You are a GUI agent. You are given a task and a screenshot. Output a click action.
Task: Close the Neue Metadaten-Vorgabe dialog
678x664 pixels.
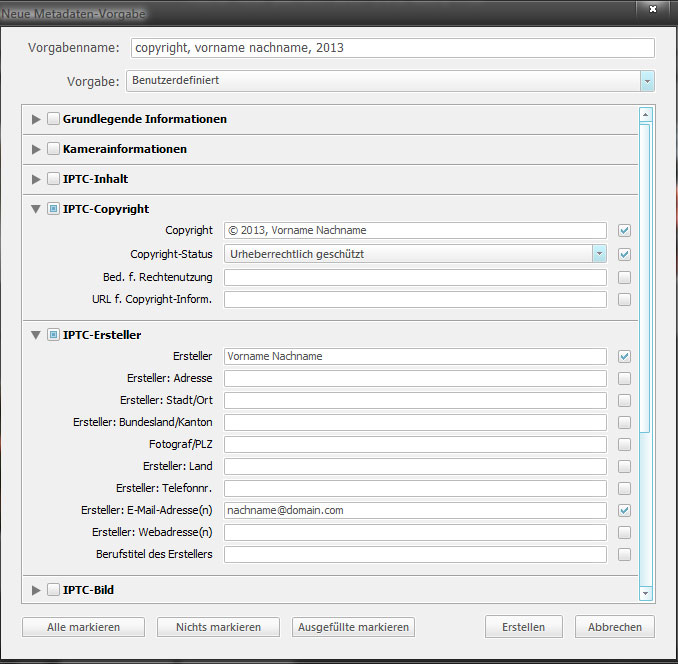point(652,9)
